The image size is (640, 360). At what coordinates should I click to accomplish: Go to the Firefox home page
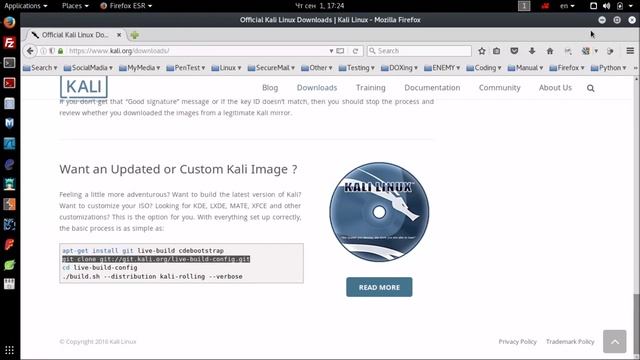[x=550, y=51]
